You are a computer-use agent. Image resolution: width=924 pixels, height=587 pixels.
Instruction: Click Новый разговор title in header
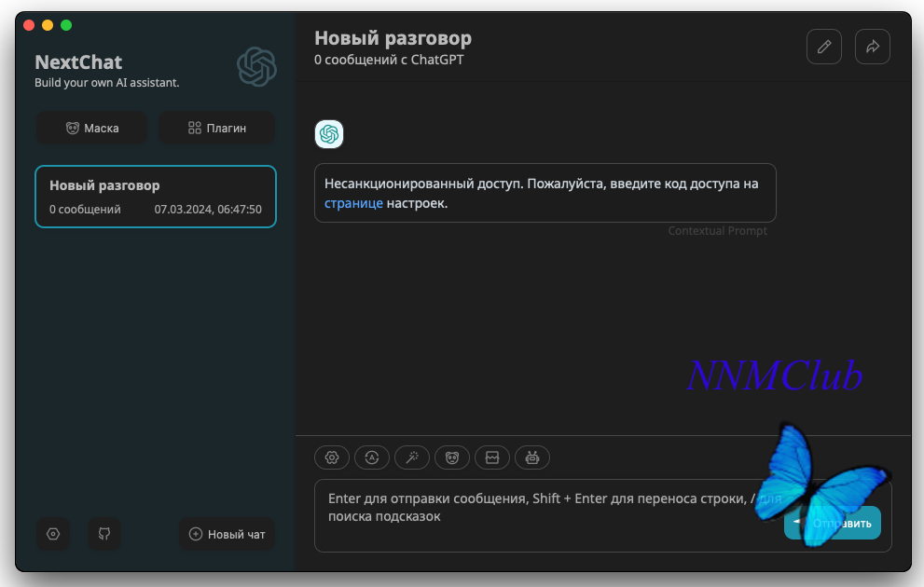(393, 38)
